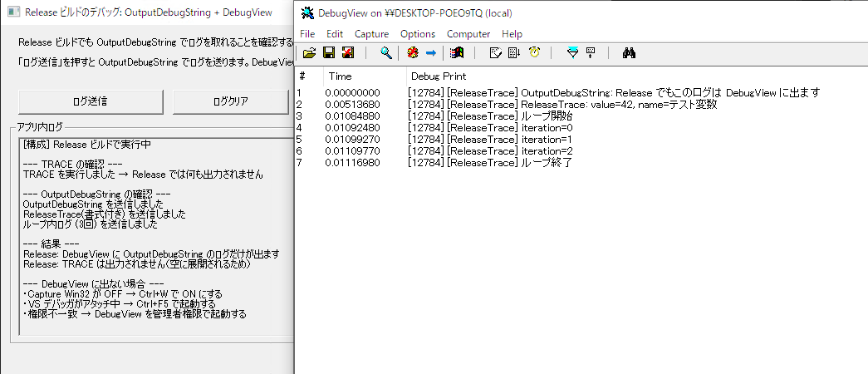This screenshot has width=868, height=374.
Task: Click the time value 0.01092480
Action: coord(352,127)
